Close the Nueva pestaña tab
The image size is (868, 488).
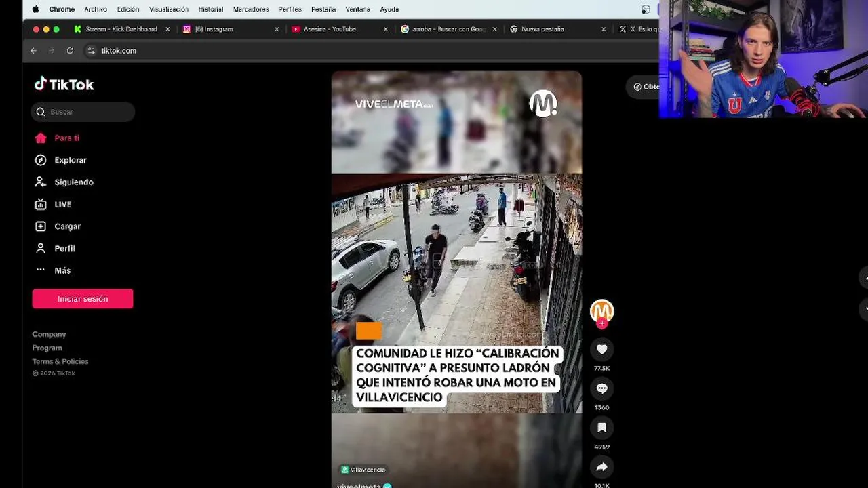(603, 29)
